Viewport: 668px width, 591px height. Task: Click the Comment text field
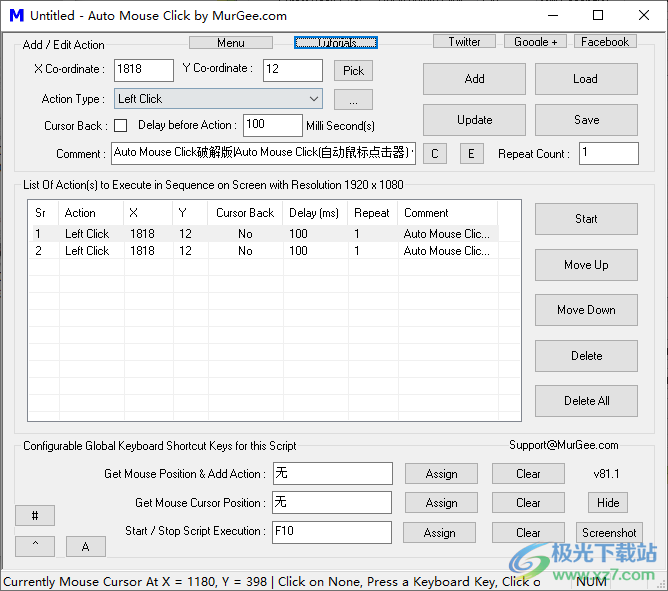[263, 153]
